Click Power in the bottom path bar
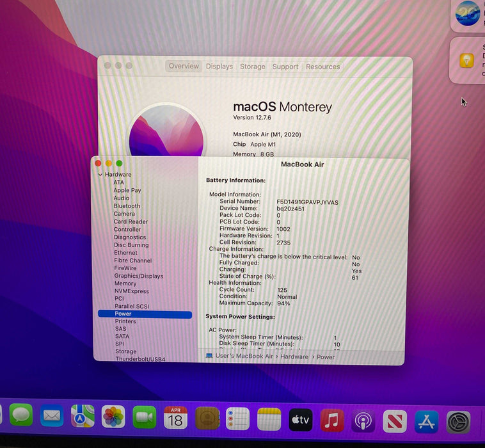The width and height of the screenshot is (485, 448). point(326,357)
